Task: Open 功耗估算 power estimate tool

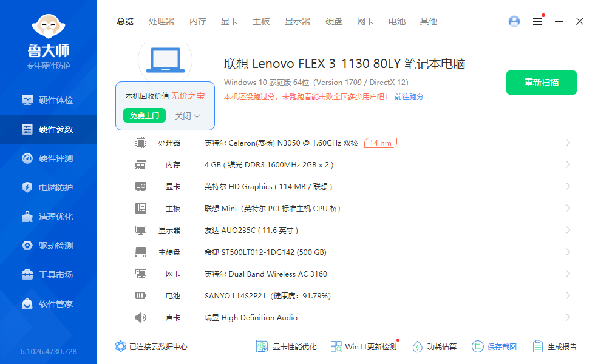Action: tap(435, 346)
